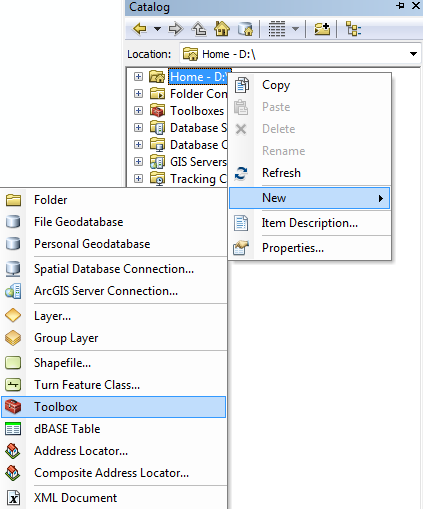Open Item Description... from context menu

point(310,223)
